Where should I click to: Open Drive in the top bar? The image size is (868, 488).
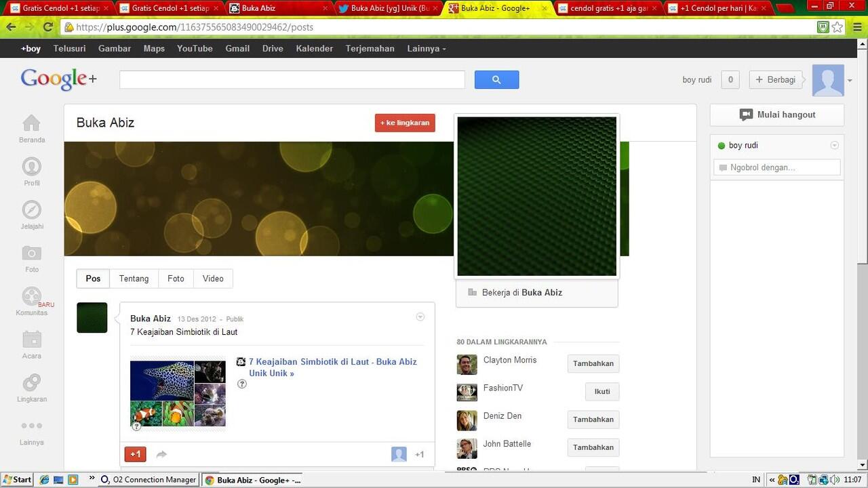click(x=273, y=48)
